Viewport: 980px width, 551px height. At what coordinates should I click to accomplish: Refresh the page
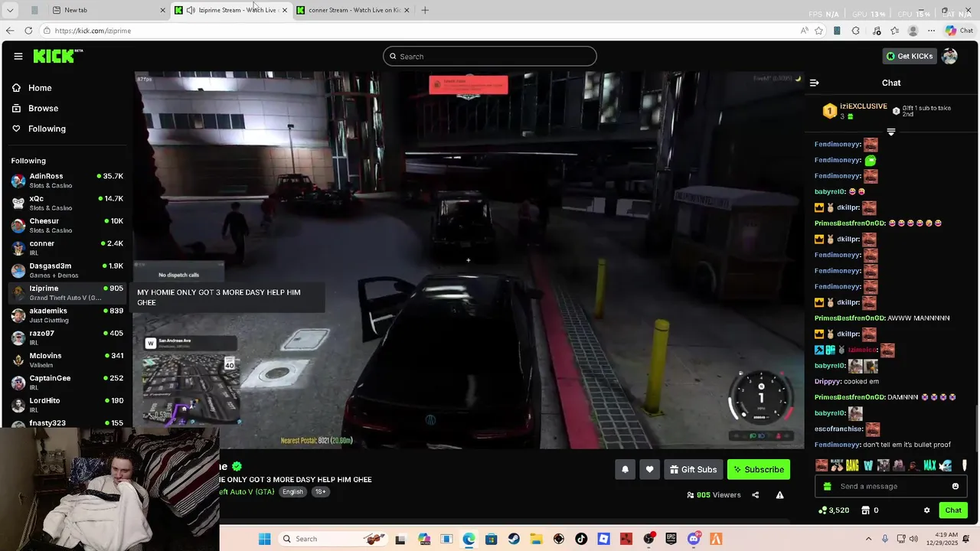[28, 31]
